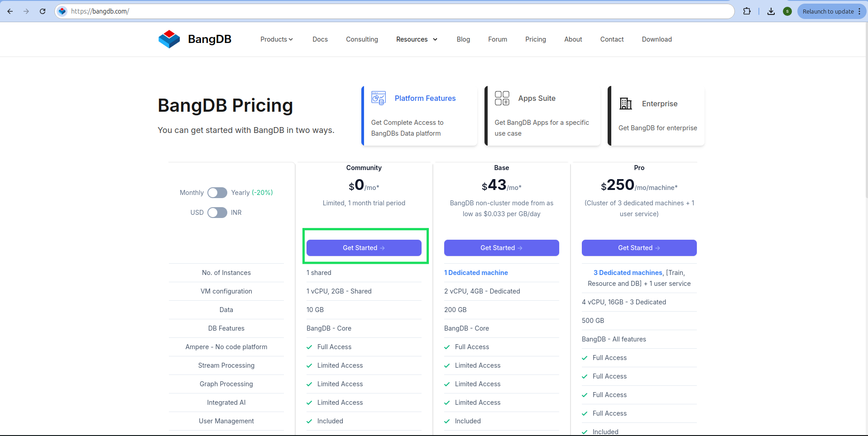
Task: Click the Apps Suite grid icon
Action: pyautogui.click(x=502, y=98)
